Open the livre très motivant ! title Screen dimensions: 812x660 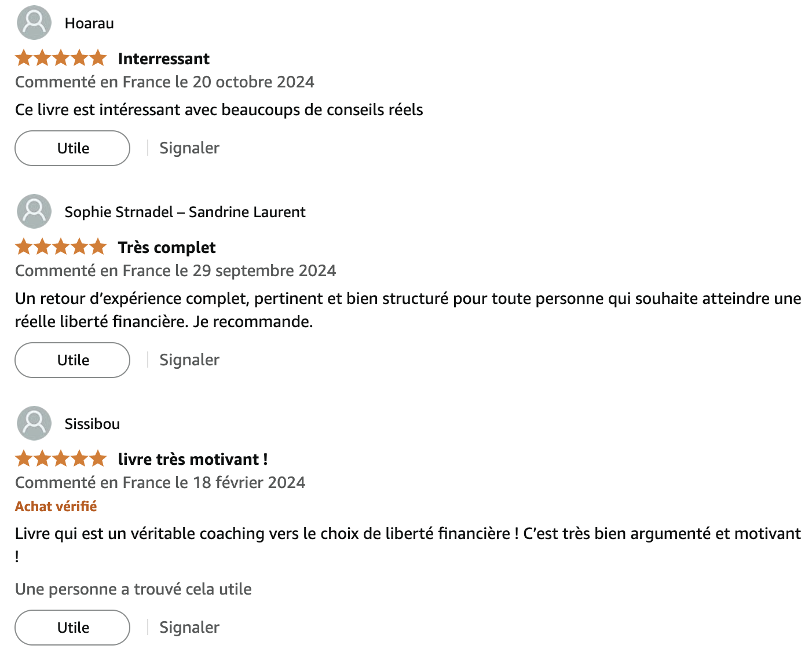(193, 460)
